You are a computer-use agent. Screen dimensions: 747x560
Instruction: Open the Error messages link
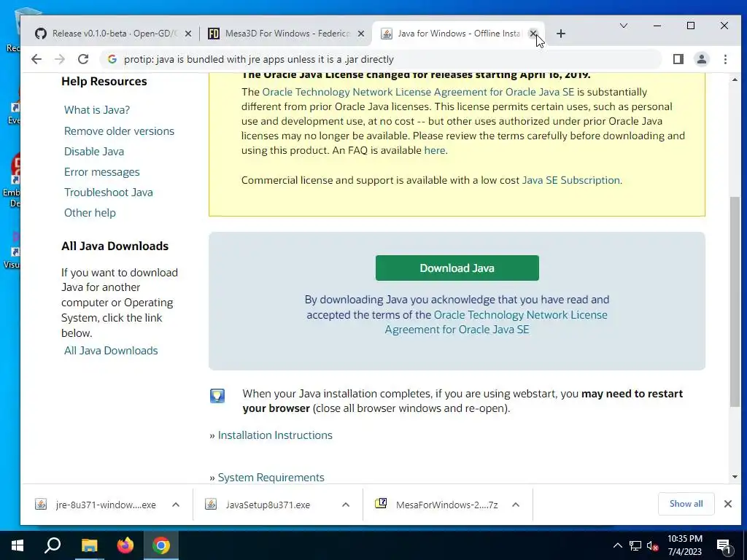click(x=101, y=172)
